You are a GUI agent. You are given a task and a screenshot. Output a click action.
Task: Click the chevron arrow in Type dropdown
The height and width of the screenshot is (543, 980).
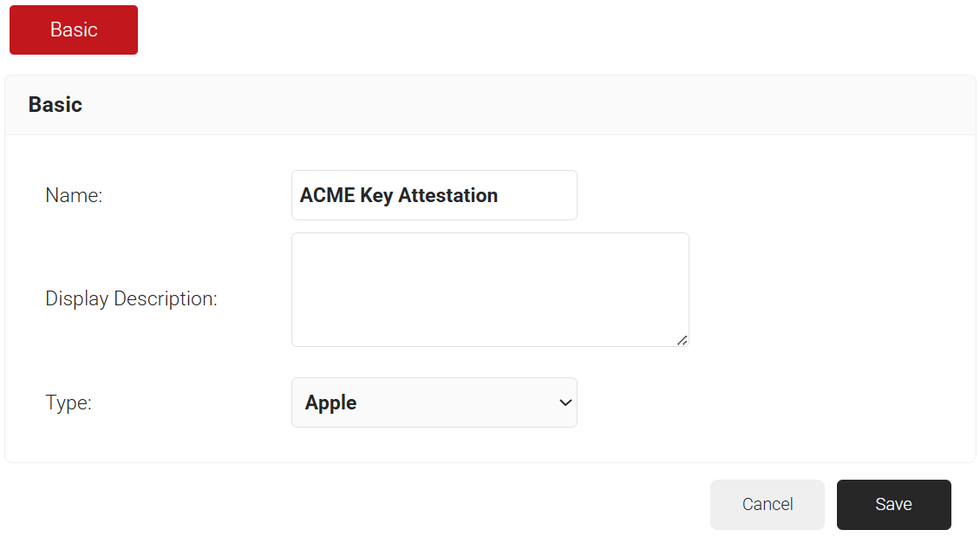coord(565,402)
